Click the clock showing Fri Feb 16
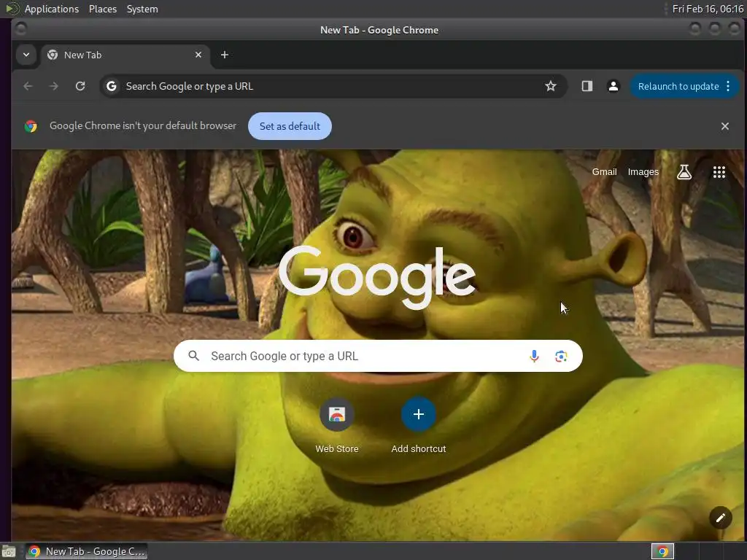 point(708,9)
